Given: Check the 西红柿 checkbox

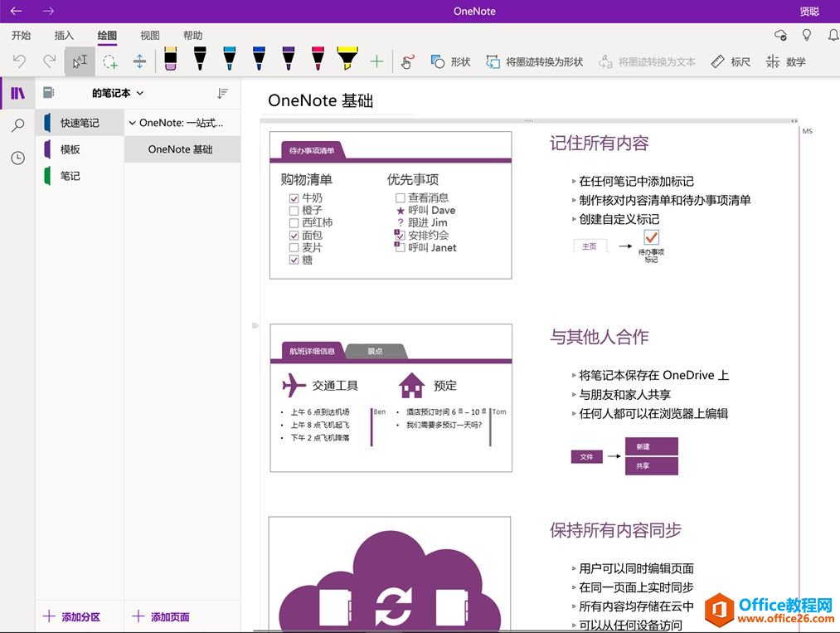Looking at the screenshot, I should pyautogui.click(x=294, y=223).
